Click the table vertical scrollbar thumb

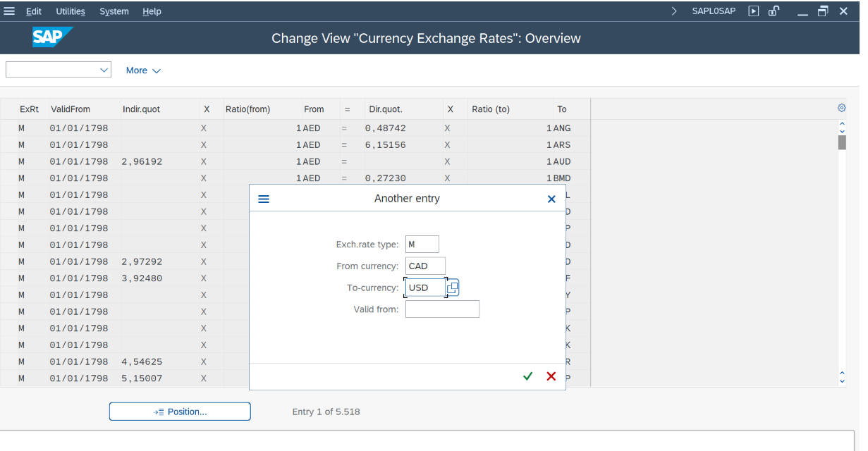tap(842, 143)
